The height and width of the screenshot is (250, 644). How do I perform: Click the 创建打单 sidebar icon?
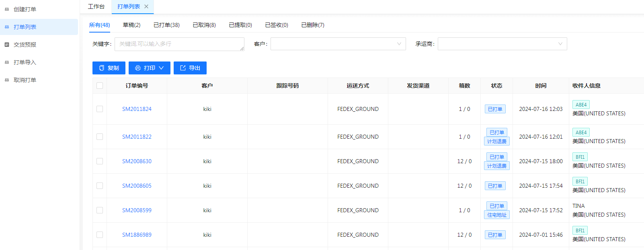click(7, 9)
